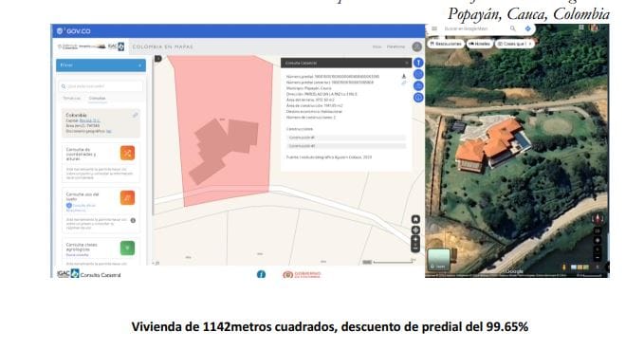
Task: Open the Layers thumbnail in Google Maps
Action: (x=438, y=259)
